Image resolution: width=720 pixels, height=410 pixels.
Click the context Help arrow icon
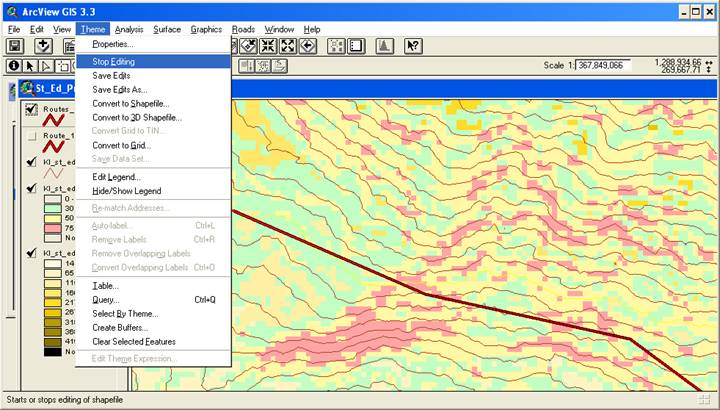click(413, 46)
